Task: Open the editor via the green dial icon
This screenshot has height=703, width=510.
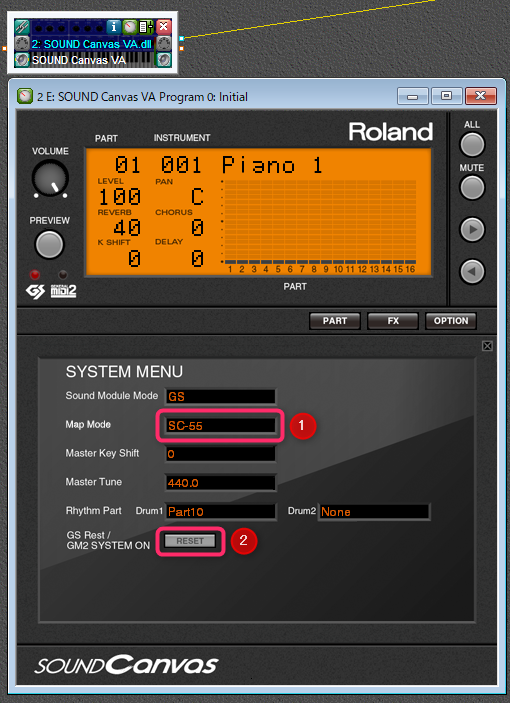Action: point(130,27)
